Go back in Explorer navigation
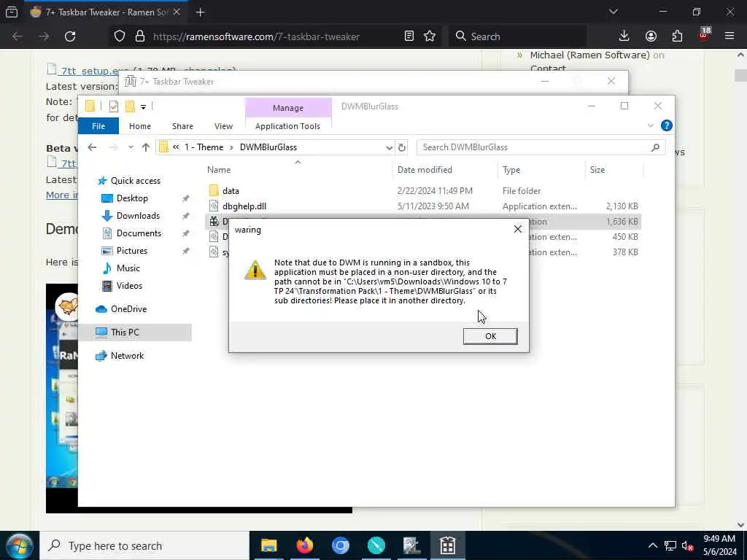 [x=92, y=147]
